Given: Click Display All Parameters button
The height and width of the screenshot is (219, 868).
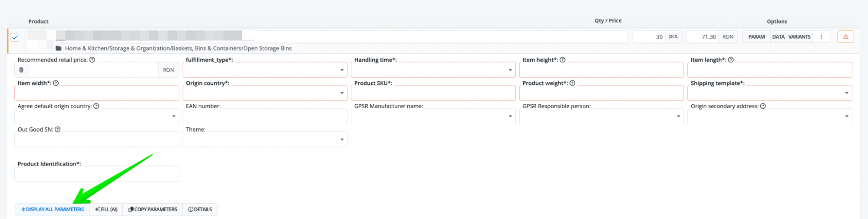Looking at the screenshot, I should [53, 209].
